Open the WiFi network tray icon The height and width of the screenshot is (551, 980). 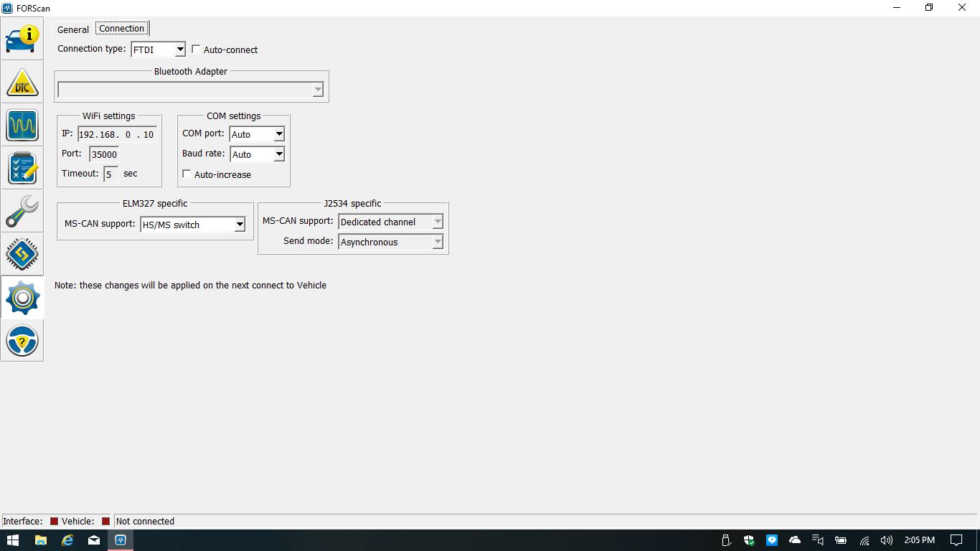864,540
